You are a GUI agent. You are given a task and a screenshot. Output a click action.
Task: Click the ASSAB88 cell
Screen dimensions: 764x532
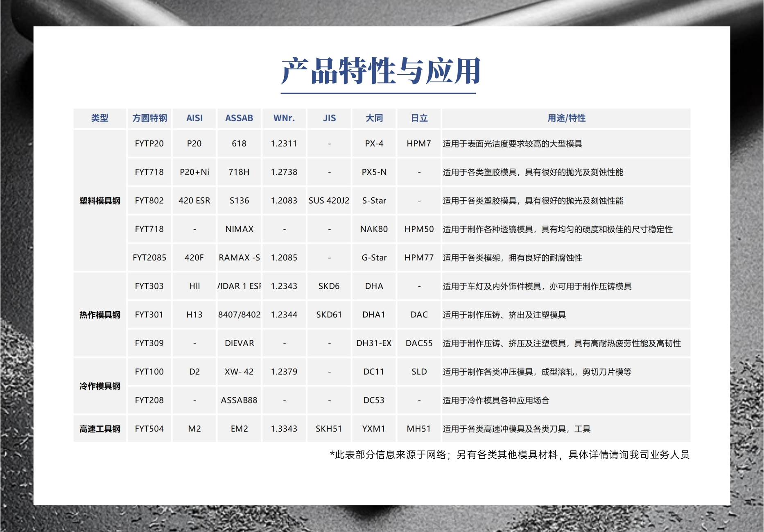[x=239, y=400]
